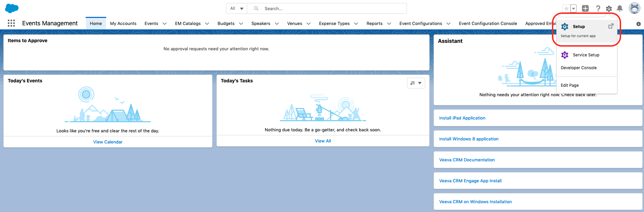Click the Global Actions plus icon
The width and height of the screenshot is (644, 212).
coord(585,8)
